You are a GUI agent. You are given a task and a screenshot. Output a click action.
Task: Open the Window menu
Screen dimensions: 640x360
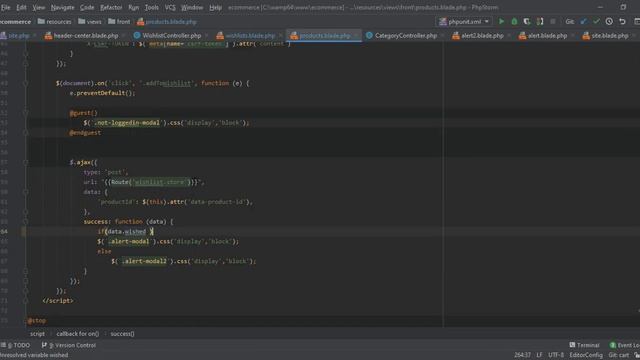click(x=192, y=7)
